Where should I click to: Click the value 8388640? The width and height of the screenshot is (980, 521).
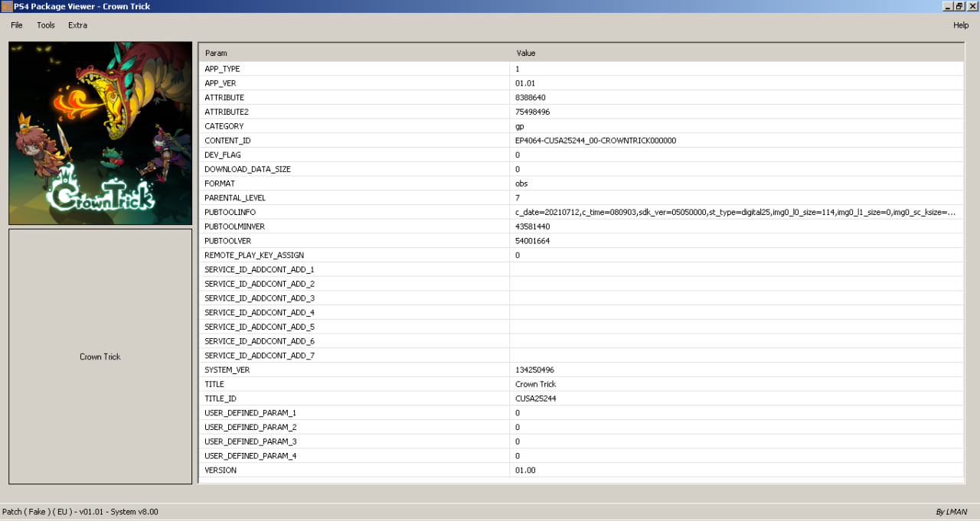click(x=531, y=98)
